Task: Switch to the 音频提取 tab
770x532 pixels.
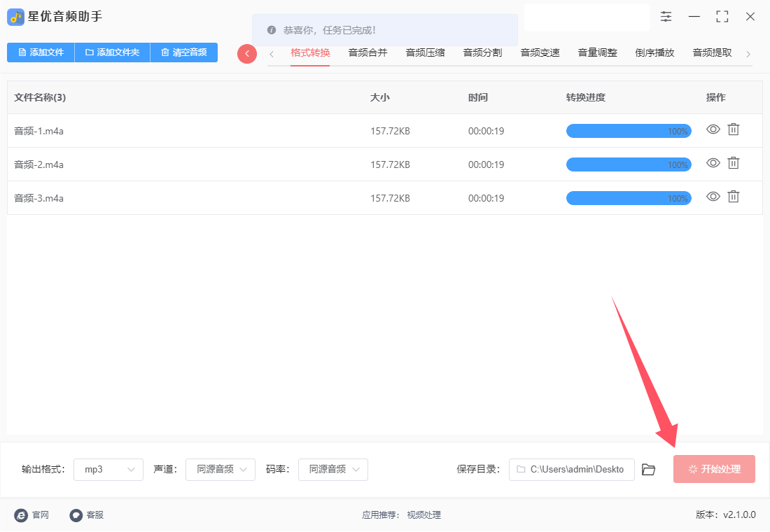Action: 712,52
